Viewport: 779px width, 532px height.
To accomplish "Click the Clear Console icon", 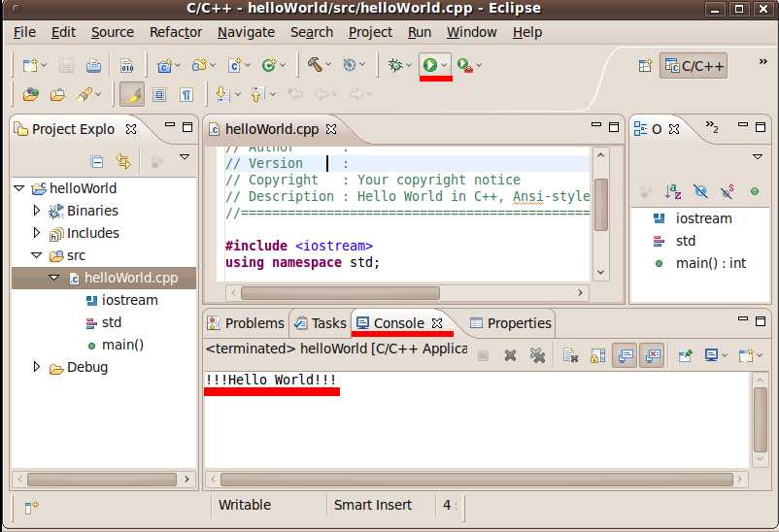I will pos(570,355).
